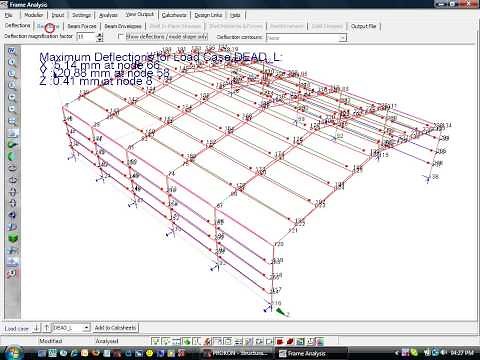The image size is (480, 360).
Task: Open the Calcsheets menu
Action: coord(174,15)
